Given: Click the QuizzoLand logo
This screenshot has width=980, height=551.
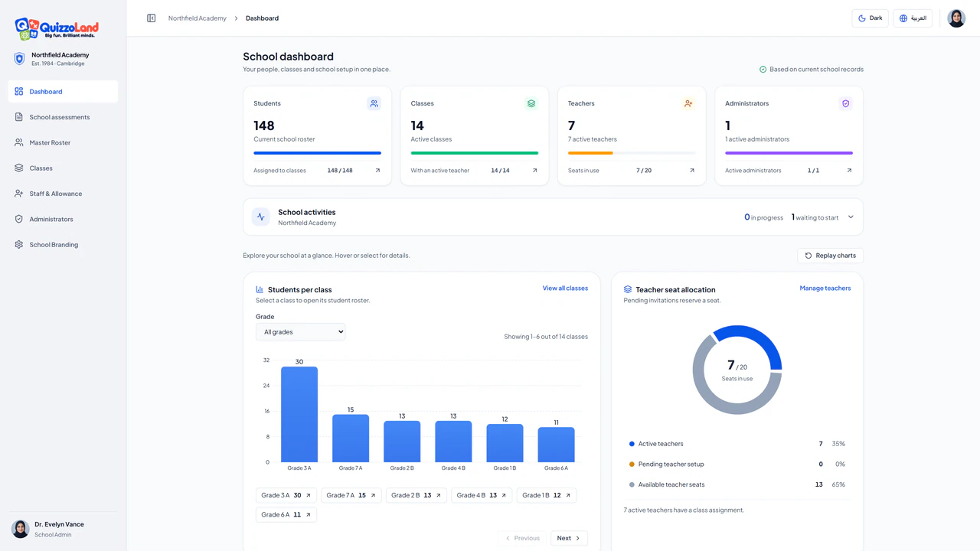Looking at the screenshot, I should click(x=57, y=29).
